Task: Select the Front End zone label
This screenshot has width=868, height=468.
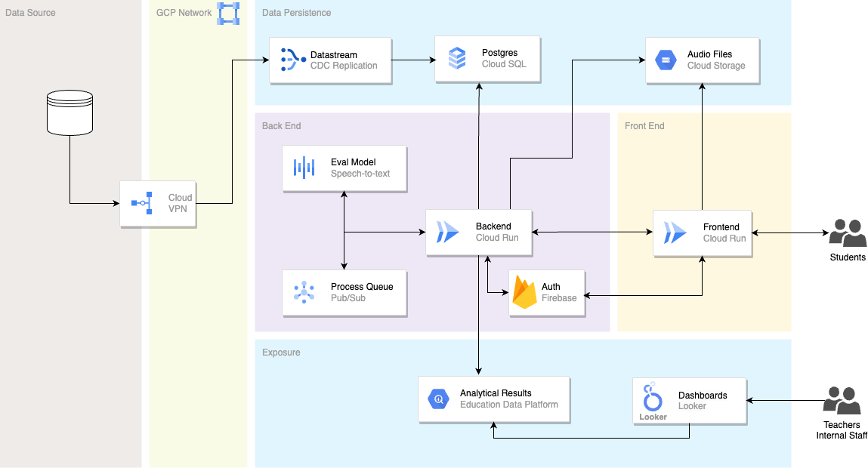Action: pyautogui.click(x=644, y=126)
